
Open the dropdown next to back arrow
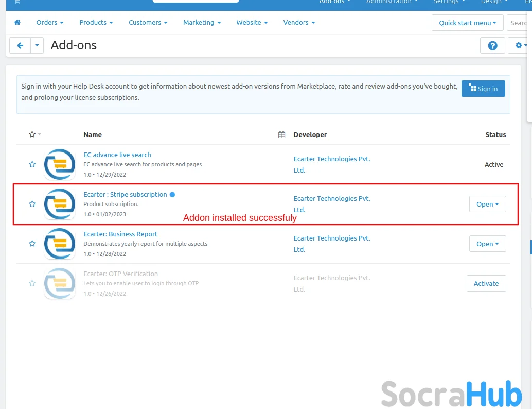pyautogui.click(x=37, y=45)
